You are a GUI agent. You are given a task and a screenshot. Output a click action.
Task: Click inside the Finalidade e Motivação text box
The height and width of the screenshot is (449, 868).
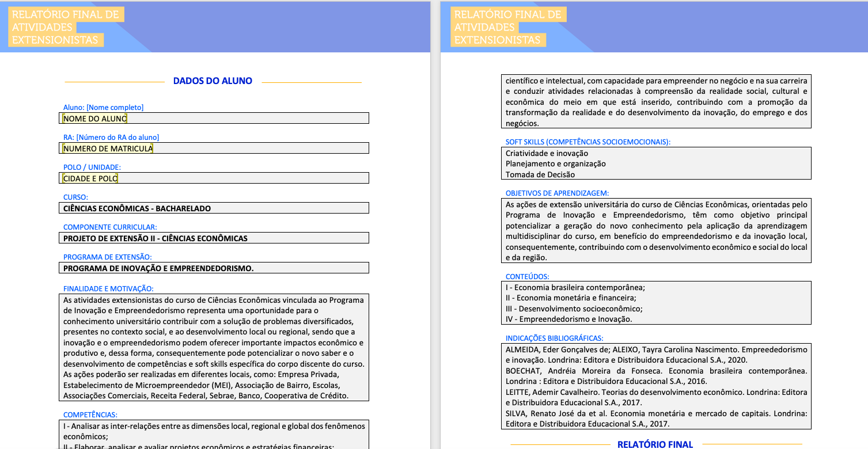(x=214, y=348)
